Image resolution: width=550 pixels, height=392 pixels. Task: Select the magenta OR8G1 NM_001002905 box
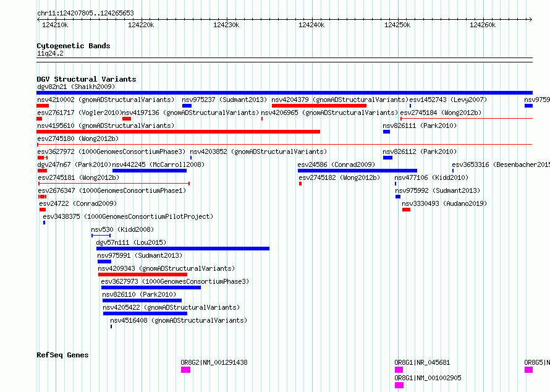tap(399, 385)
